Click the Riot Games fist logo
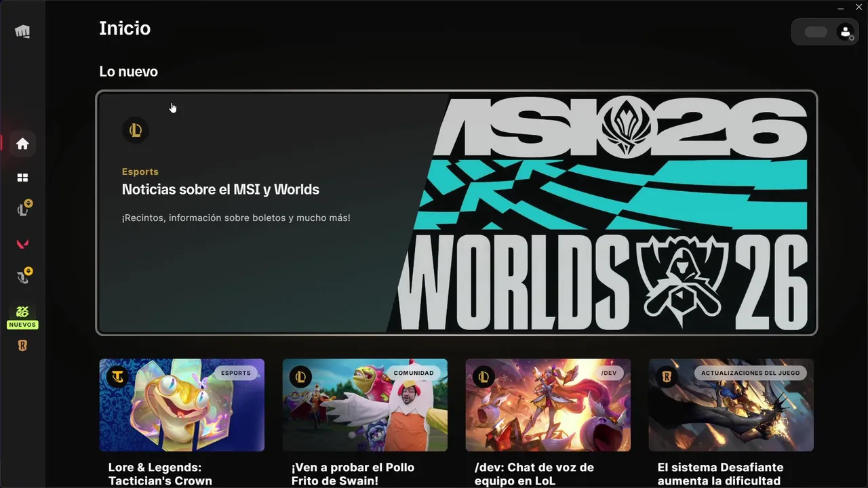Viewport: 868px width, 488px height. (x=22, y=31)
